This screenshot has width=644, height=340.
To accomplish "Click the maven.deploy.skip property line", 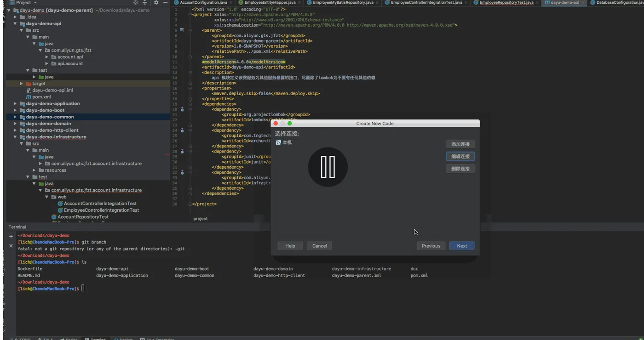I will (266, 93).
